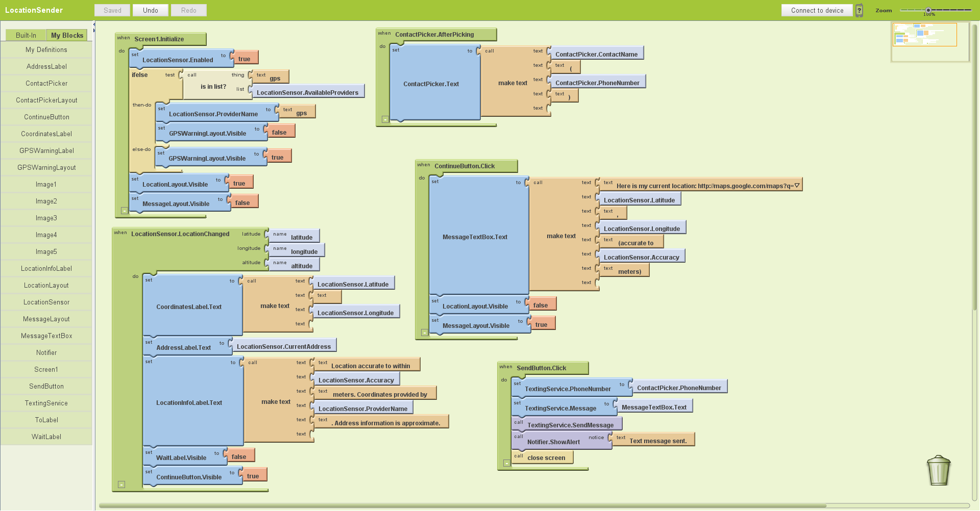Click the false value on WaitLabel.Visible

239,457
